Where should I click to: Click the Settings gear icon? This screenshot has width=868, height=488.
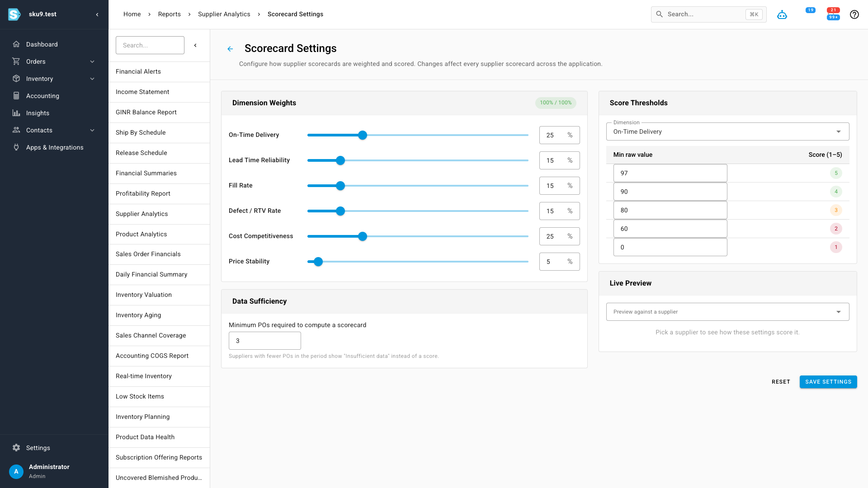(16, 448)
